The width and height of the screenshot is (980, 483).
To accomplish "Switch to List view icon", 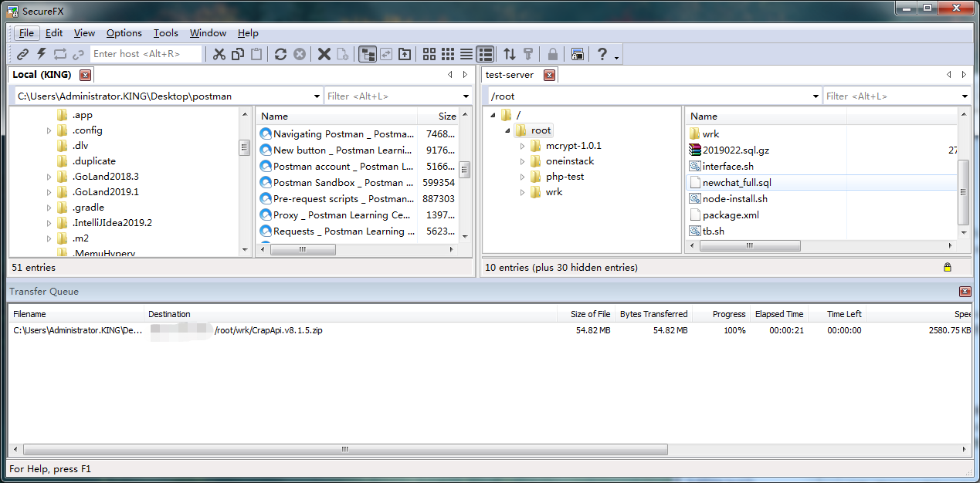I will click(x=466, y=54).
